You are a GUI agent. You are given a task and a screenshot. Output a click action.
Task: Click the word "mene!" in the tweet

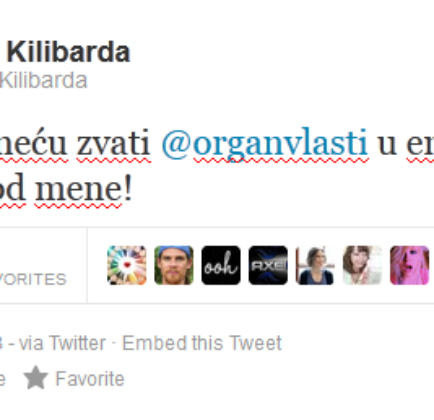tap(84, 189)
